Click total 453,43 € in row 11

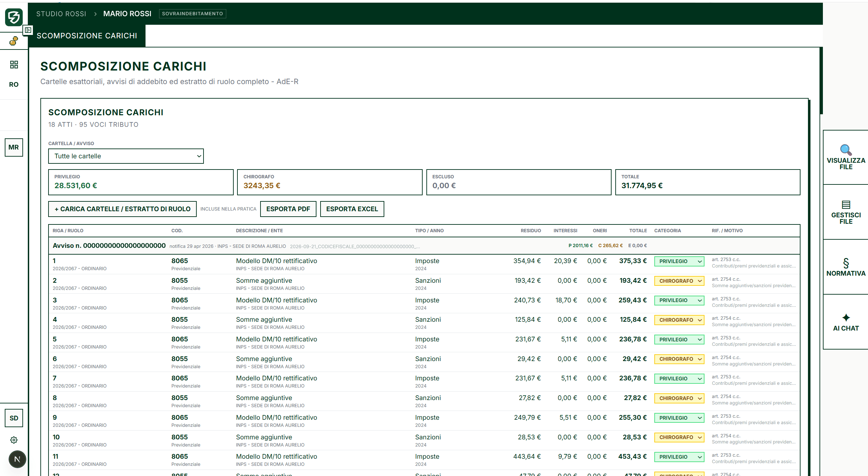632,456
